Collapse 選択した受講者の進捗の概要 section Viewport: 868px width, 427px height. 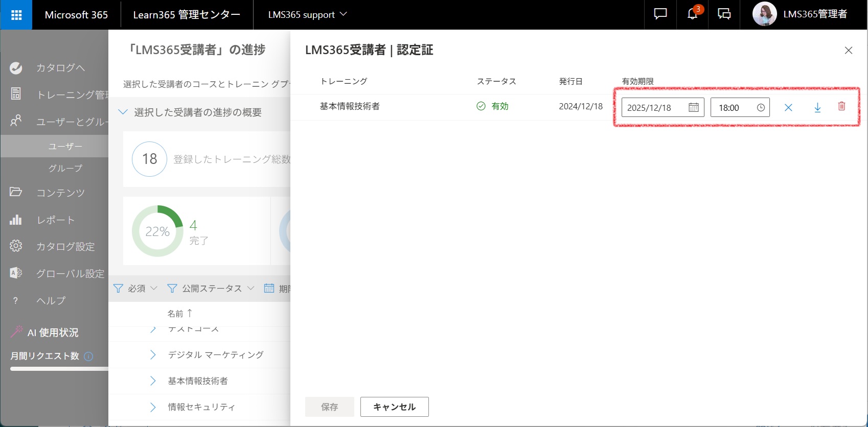click(123, 112)
